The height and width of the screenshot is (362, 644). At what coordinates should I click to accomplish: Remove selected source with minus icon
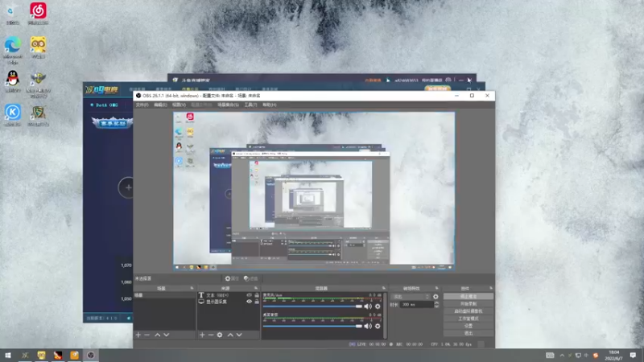[x=211, y=335]
